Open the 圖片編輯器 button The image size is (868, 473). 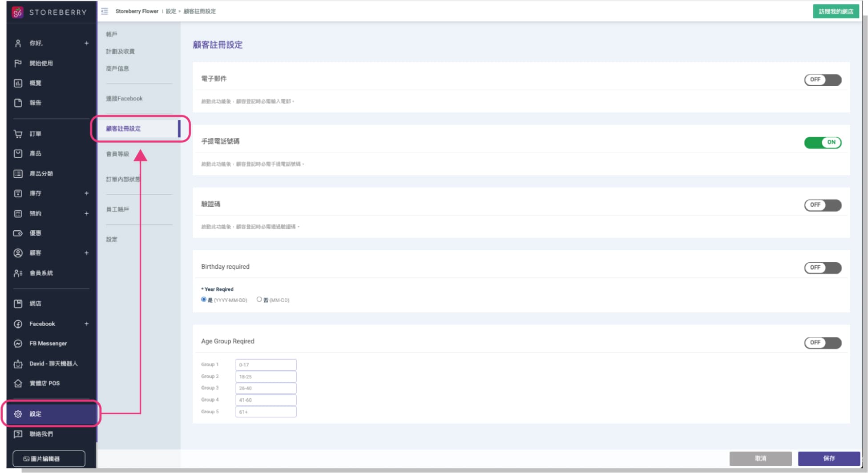(x=49, y=459)
